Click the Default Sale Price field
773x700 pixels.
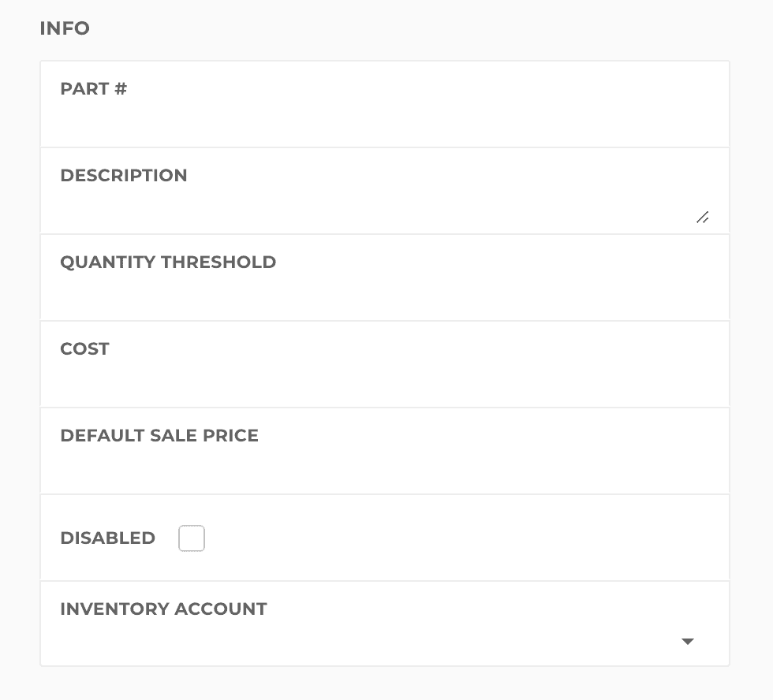(x=384, y=468)
